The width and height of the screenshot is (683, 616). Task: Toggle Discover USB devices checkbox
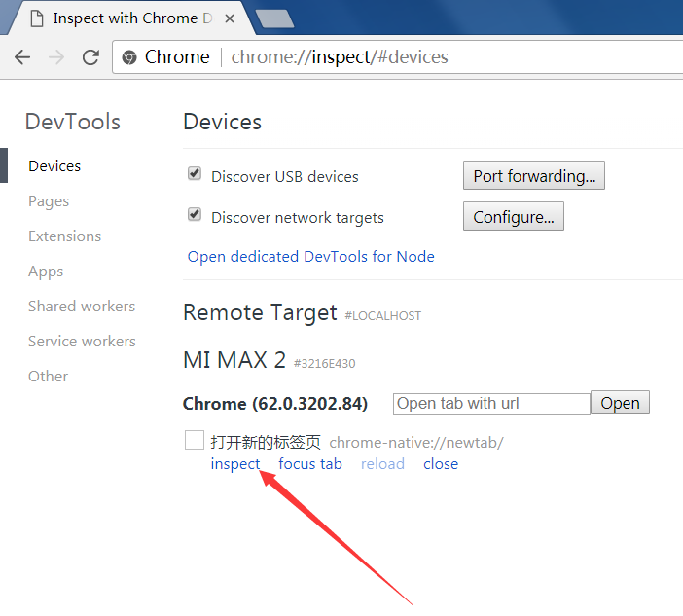[195, 173]
